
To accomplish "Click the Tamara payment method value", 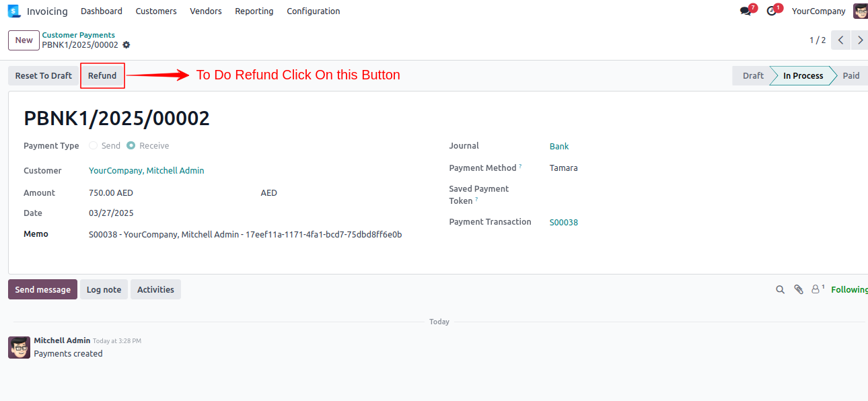I will point(564,168).
